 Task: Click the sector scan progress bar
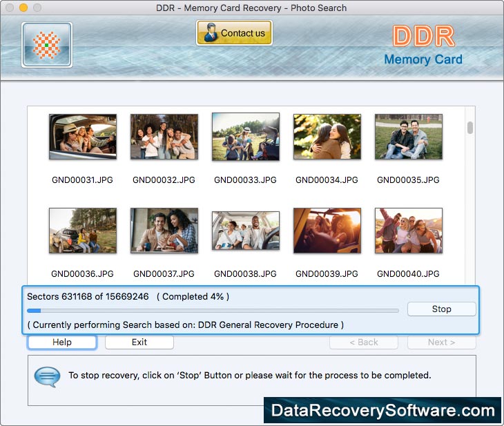click(x=213, y=311)
